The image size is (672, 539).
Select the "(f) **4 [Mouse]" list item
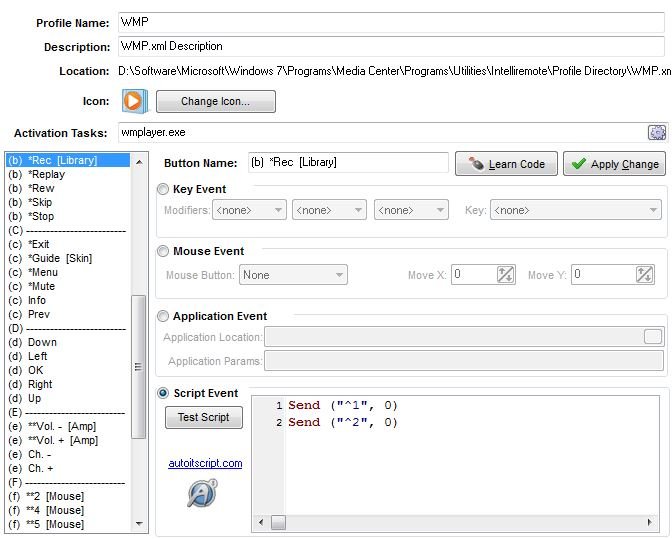pyautogui.click(x=68, y=510)
